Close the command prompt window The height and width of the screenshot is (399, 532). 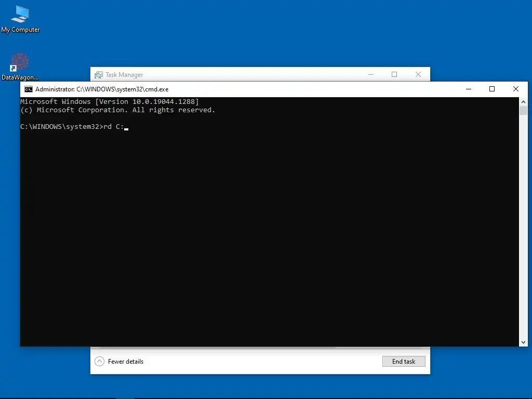pyautogui.click(x=516, y=89)
